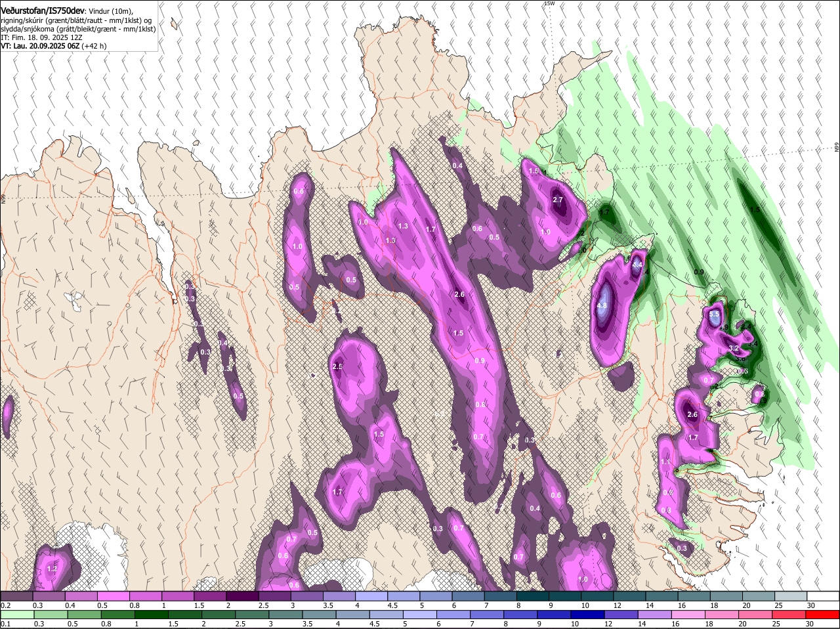Click the 0.1 label under lower legend row
Image resolution: width=840 pixels, height=629 pixels.
(5, 624)
